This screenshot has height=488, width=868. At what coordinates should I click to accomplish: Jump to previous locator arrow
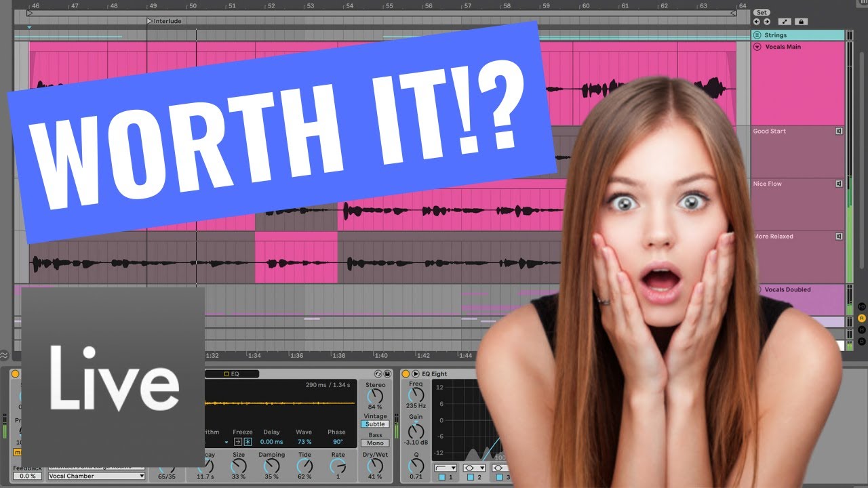tap(757, 22)
